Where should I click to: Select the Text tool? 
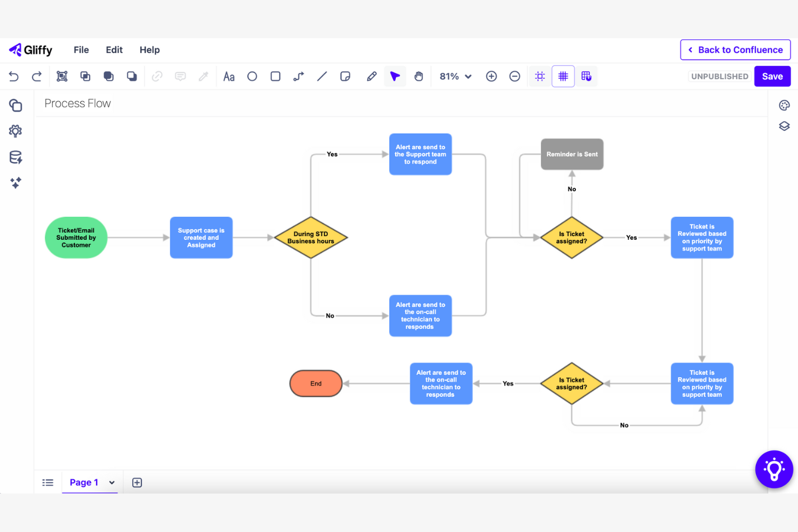click(229, 76)
